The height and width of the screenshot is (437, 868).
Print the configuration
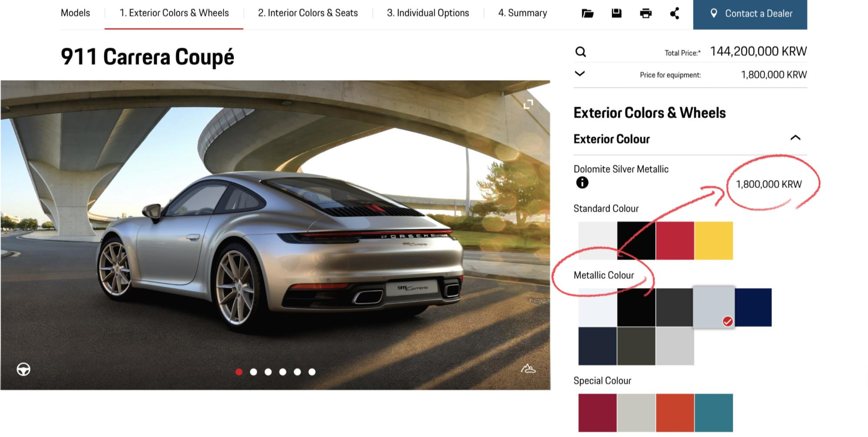[x=645, y=13]
